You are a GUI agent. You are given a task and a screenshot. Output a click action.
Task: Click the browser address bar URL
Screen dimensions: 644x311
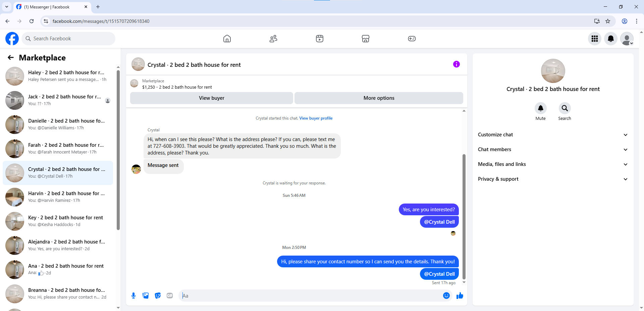[x=101, y=21]
